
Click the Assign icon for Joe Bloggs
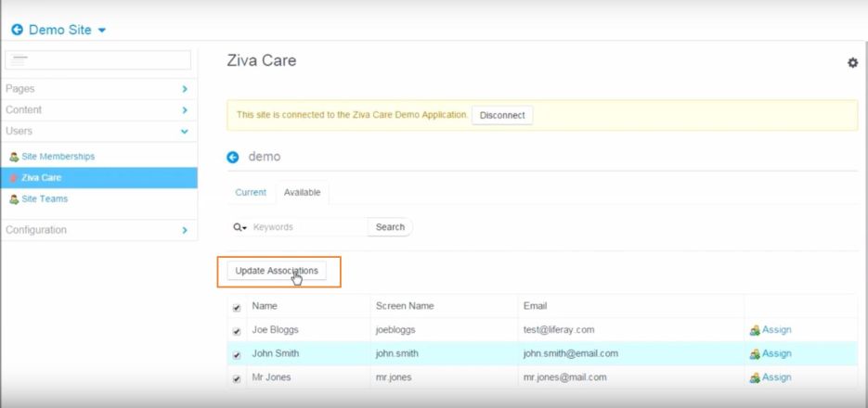(755, 330)
